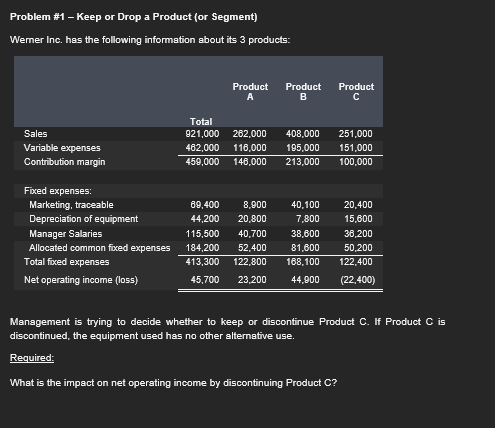Click Product A total fixed expenses 122,800
This screenshot has width=495, height=428.
250,262
